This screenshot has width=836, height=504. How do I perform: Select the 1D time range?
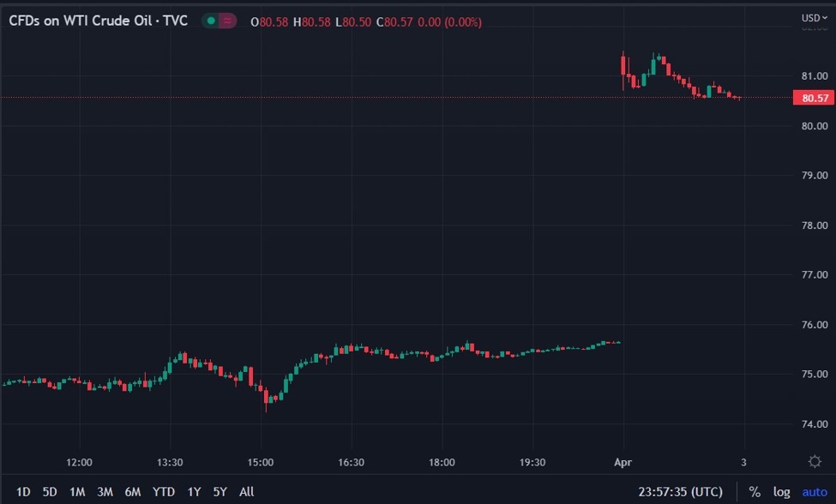[x=23, y=492]
